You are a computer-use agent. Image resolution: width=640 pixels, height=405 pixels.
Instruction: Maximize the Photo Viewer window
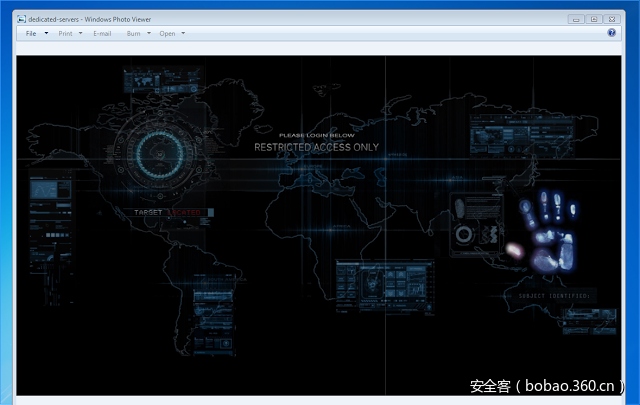pos(593,19)
